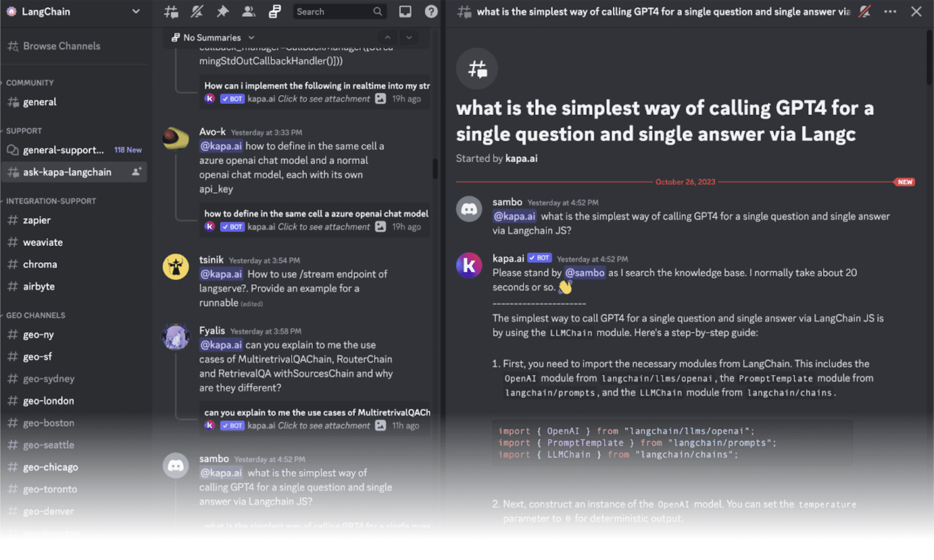Click tsinik's avatar
The height and width of the screenshot is (560, 934).
pyautogui.click(x=176, y=267)
